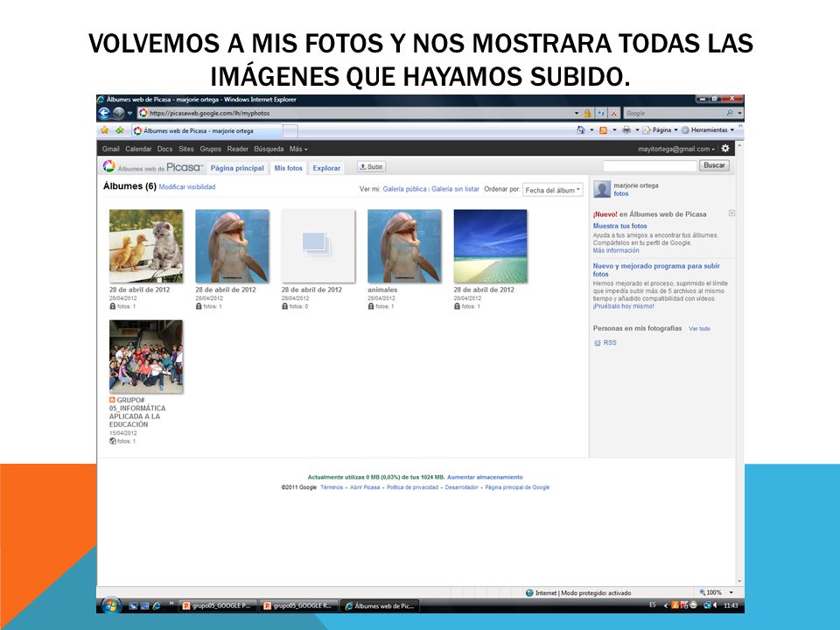The height and width of the screenshot is (630, 840).
Task: Click the Windows Start orb button
Action: pyautogui.click(x=111, y=605)
